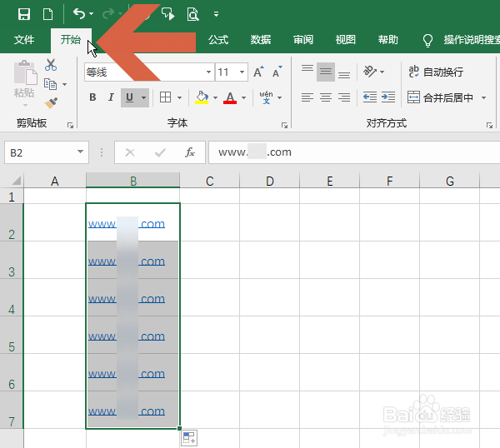Image resolution: width=500 pixels, height=448 pixels.
Task: Create a new workbook with the blank page icon
Action: 47,14
